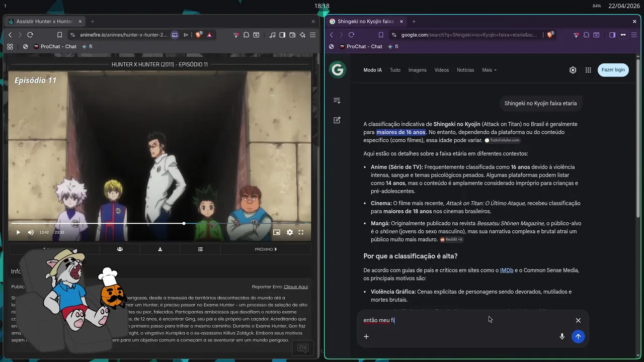
Task: Mute the video player volume
Action: point(31,232)
